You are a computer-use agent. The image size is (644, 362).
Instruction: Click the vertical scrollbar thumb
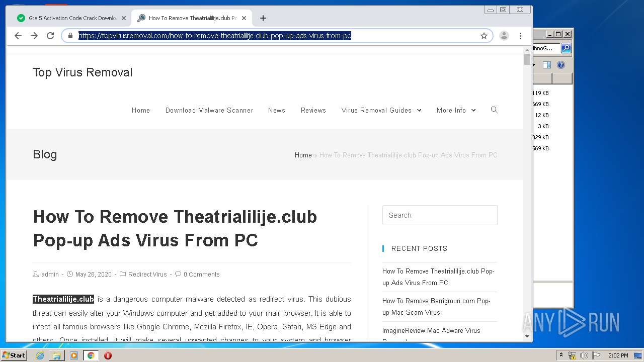point(527,59)
